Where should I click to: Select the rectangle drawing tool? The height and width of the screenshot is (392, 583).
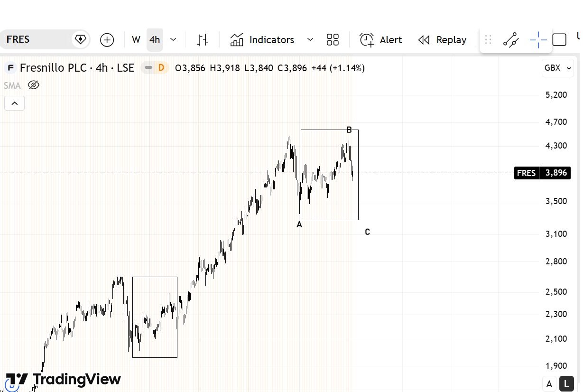pos(559,40)
